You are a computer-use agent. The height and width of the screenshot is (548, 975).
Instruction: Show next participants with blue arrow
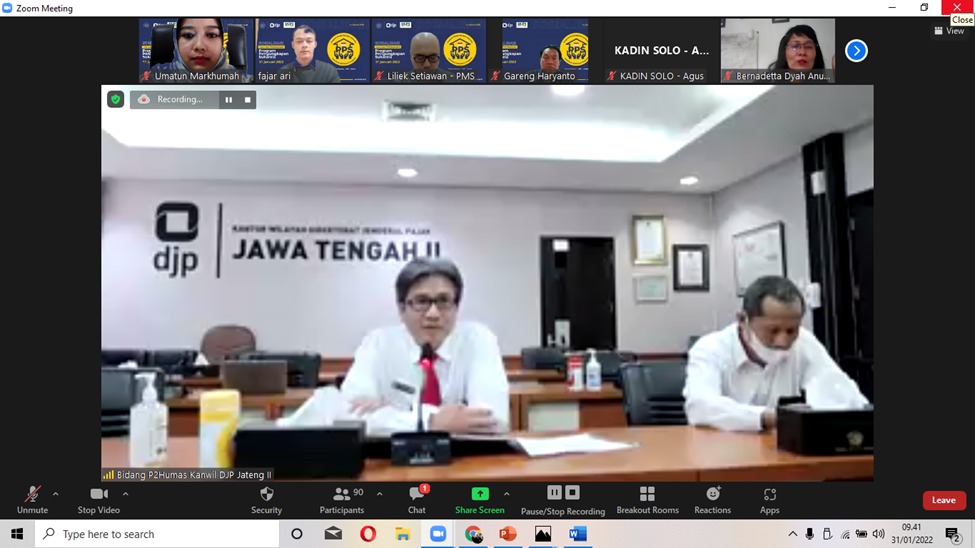point(856,50)
